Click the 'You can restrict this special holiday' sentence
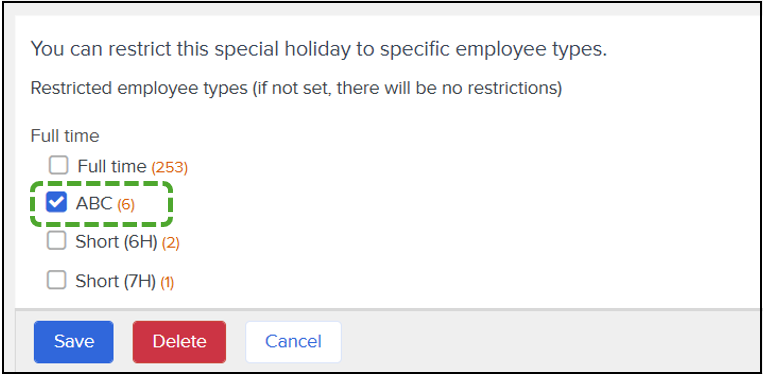763x375 pixels. coord(319,50)
